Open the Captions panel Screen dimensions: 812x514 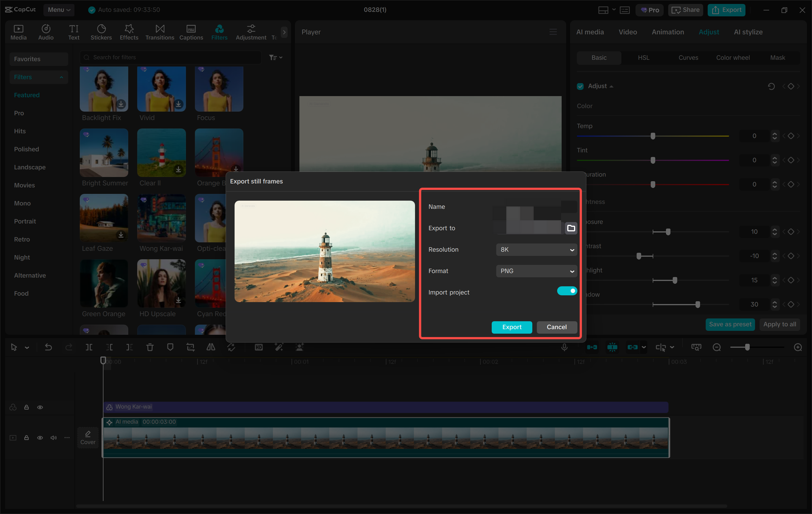tap(191, 32)
